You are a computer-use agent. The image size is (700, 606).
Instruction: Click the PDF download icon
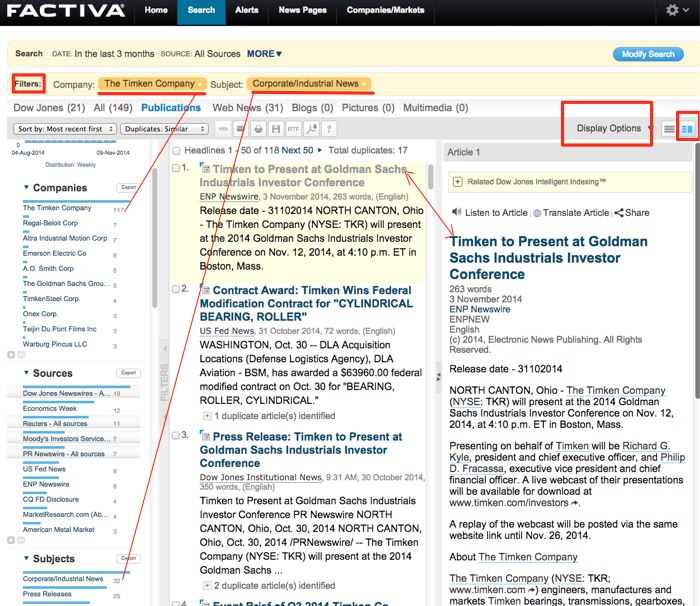pyautogui.click(x=311, y=129)
